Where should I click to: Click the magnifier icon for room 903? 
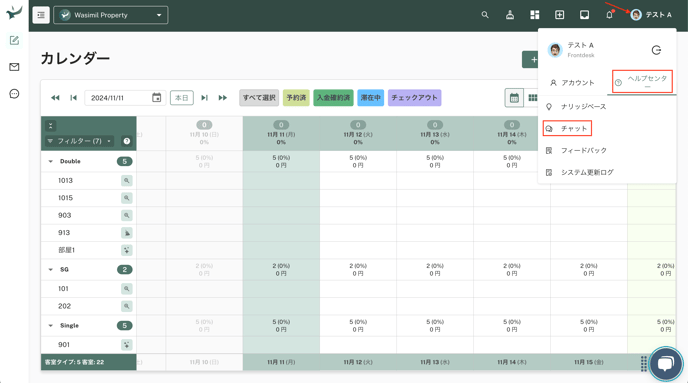coord(126,215)
